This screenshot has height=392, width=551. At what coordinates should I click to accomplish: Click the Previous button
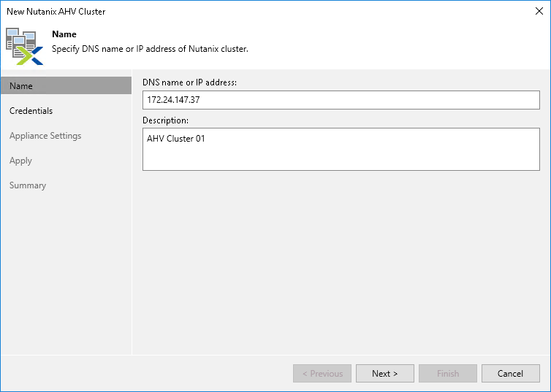click(322, 374)
